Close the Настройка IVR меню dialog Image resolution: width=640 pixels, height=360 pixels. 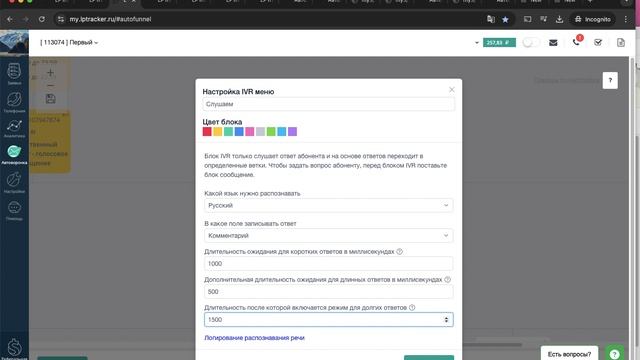point(451,89)
